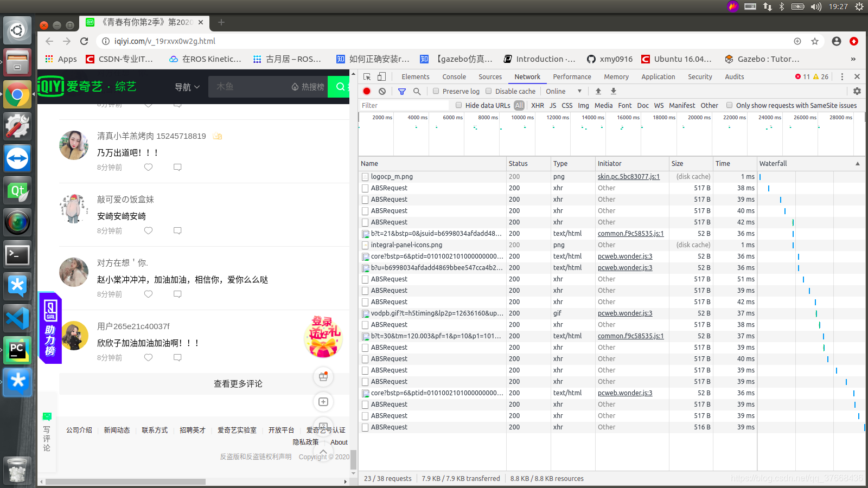This screenshot has height=488, width=868.
Task: Expand the 导航 navigation dropdown
Action: [x=187, y=87]
